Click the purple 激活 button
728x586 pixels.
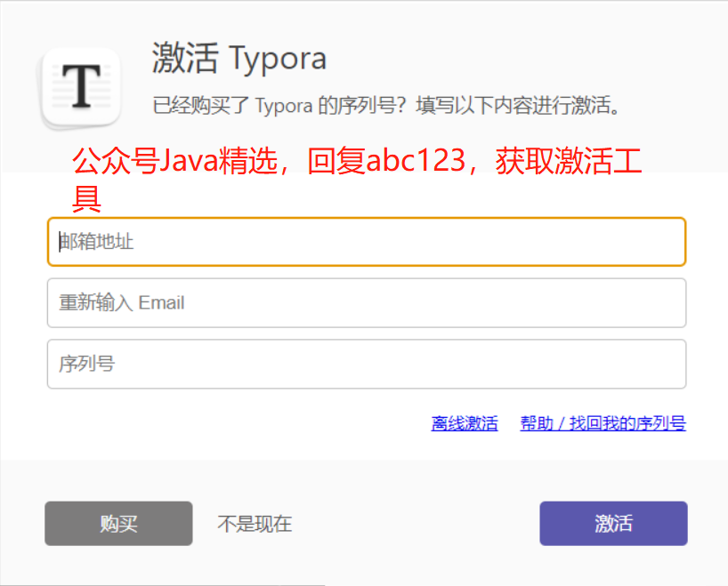[x=613, y=524]
